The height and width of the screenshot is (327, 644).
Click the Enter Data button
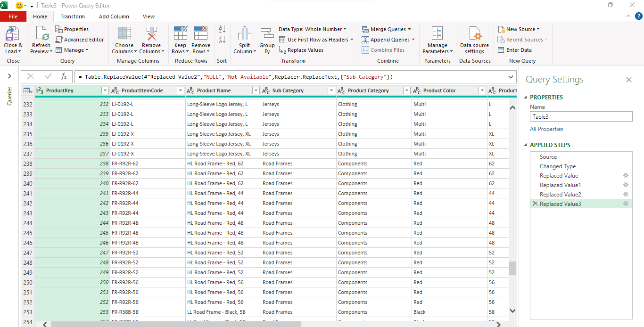coord(519,49)
